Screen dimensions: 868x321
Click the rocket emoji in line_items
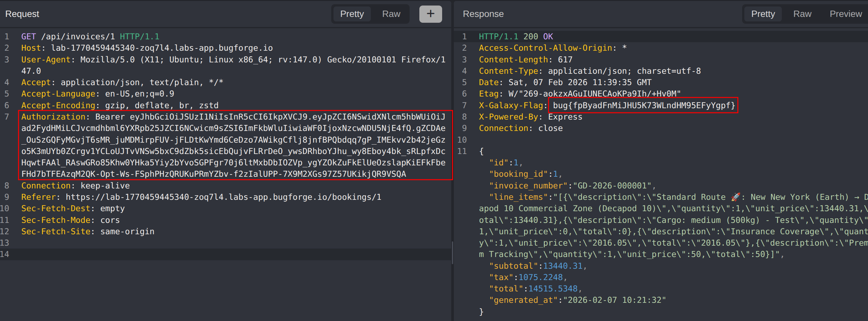coord(735,197)
